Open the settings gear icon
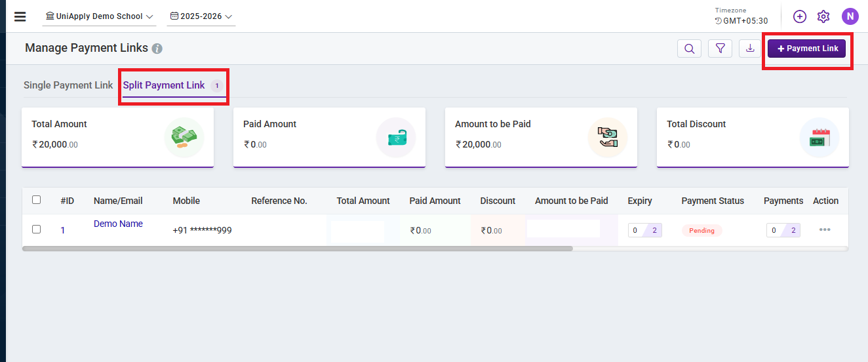 [823, 16]
